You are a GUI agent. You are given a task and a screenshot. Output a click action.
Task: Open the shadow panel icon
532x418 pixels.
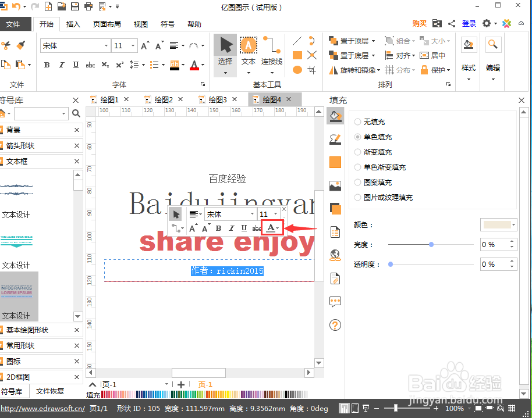pos(335,209)
